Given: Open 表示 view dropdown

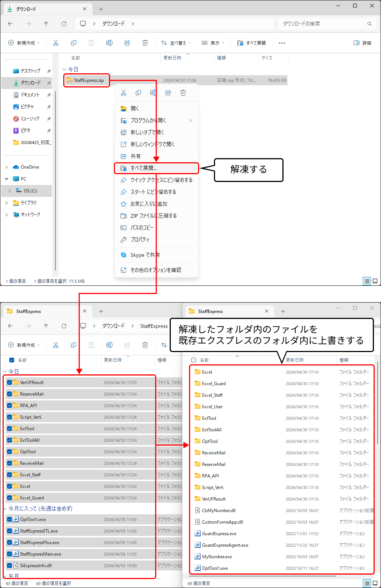Looking at the screenshot, I should click(213, 43).
